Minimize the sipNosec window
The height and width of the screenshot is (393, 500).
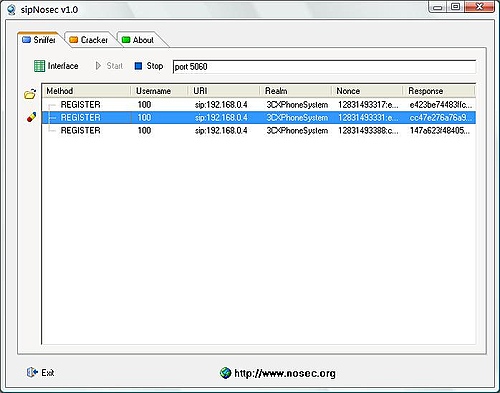click(x=438, y=7)
